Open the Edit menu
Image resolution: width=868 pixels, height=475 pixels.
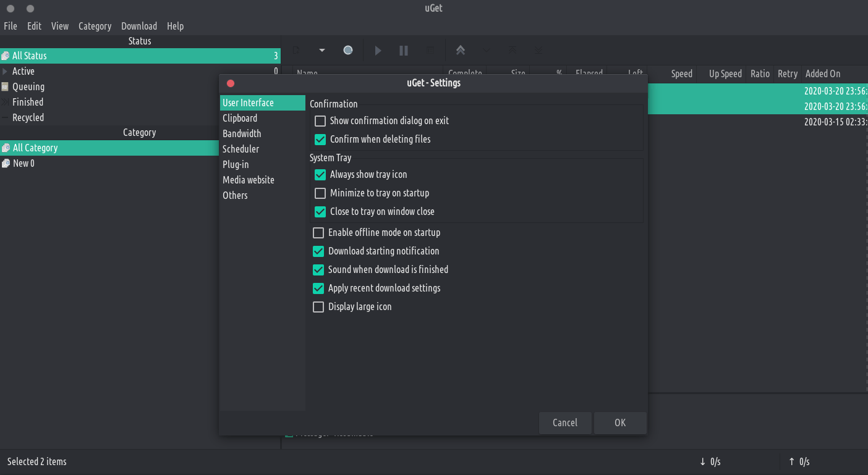[x=34, y=26]
